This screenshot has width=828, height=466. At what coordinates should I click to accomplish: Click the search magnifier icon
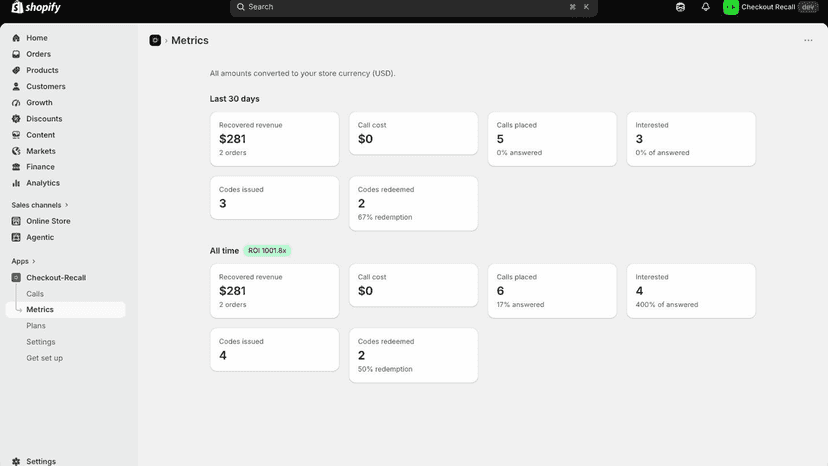pyautogui.click(x=241, y=7)
